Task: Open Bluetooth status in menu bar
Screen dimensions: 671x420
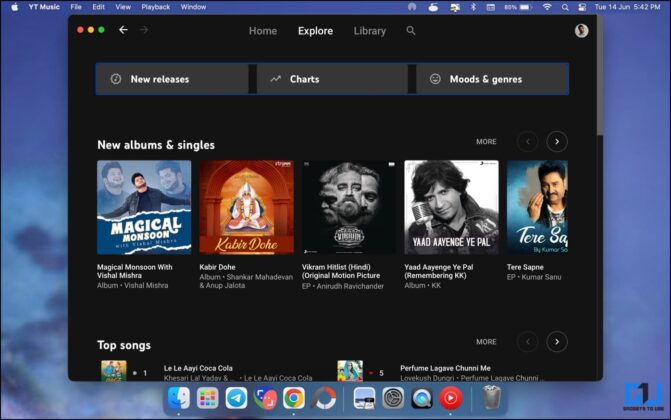Action: (473, 7)
